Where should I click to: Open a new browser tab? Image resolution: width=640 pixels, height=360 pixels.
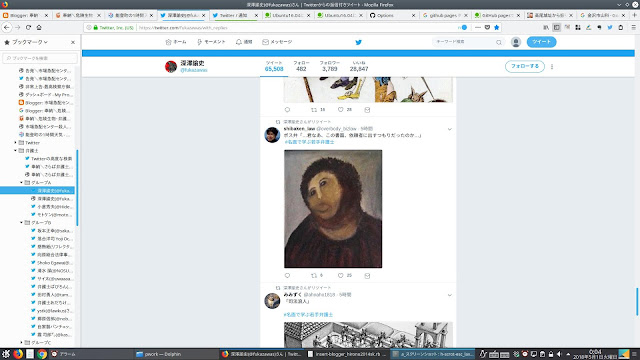[x=634, y=15]
